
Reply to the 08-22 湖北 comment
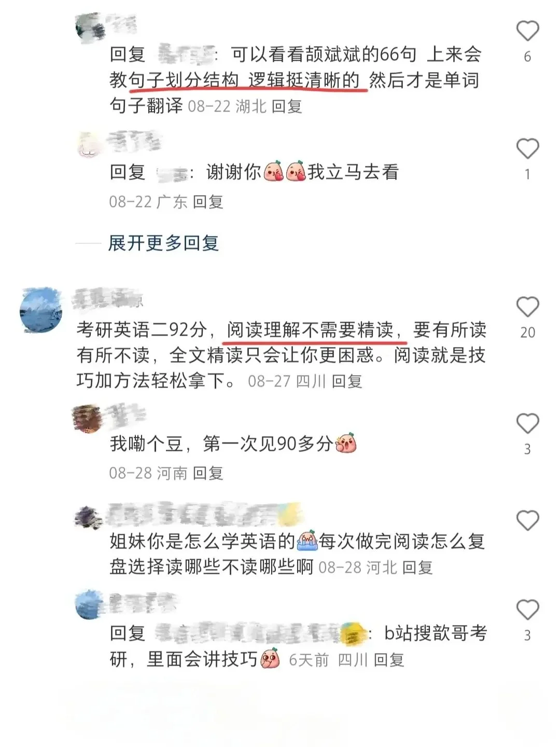[287, 107]
